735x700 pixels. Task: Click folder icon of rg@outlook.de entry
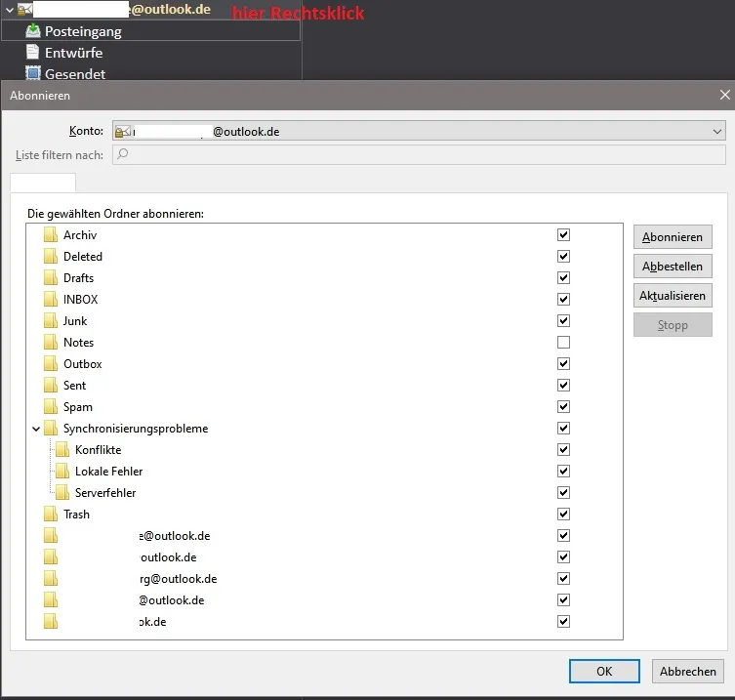[51, 579]
